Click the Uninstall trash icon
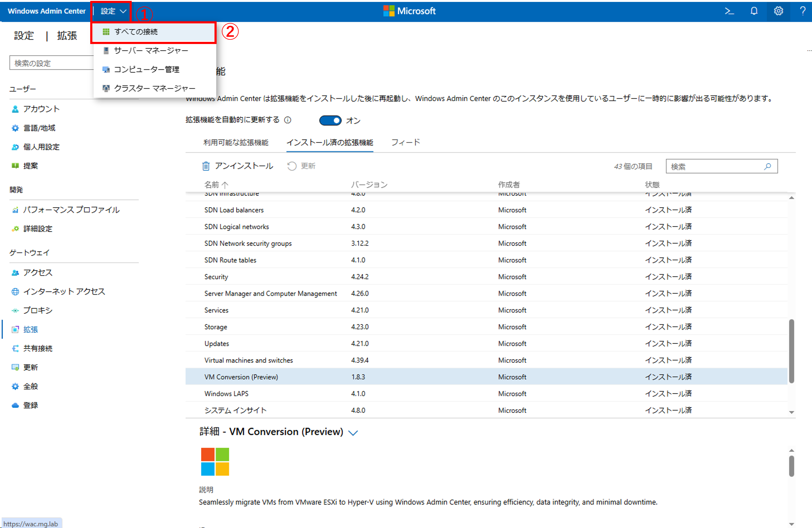 point(206,166)
